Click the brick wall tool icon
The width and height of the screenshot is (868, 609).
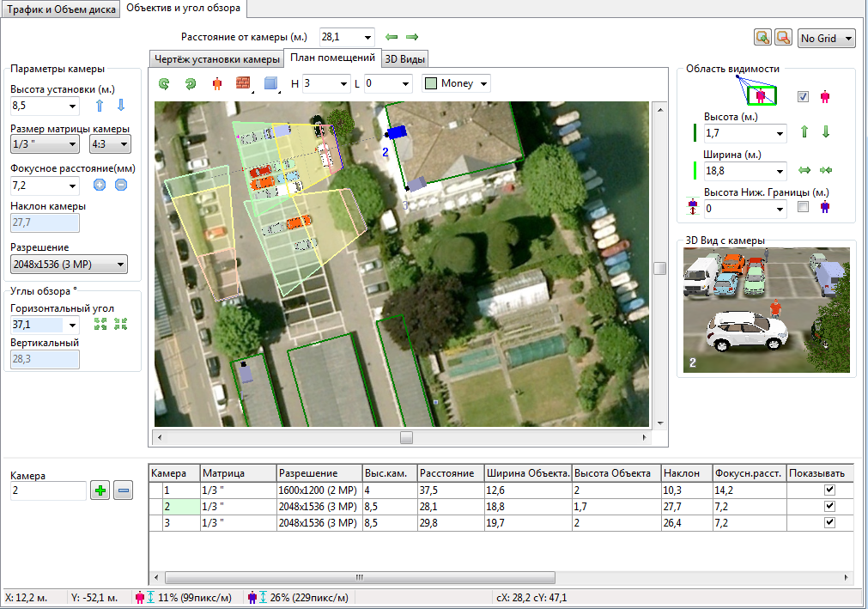coord(242,83)
